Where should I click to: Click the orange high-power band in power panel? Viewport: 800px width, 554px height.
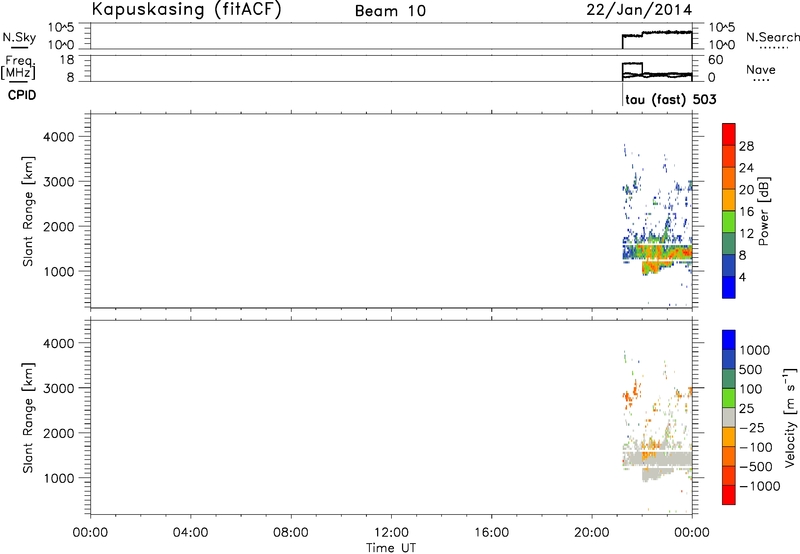click(666, 254)
